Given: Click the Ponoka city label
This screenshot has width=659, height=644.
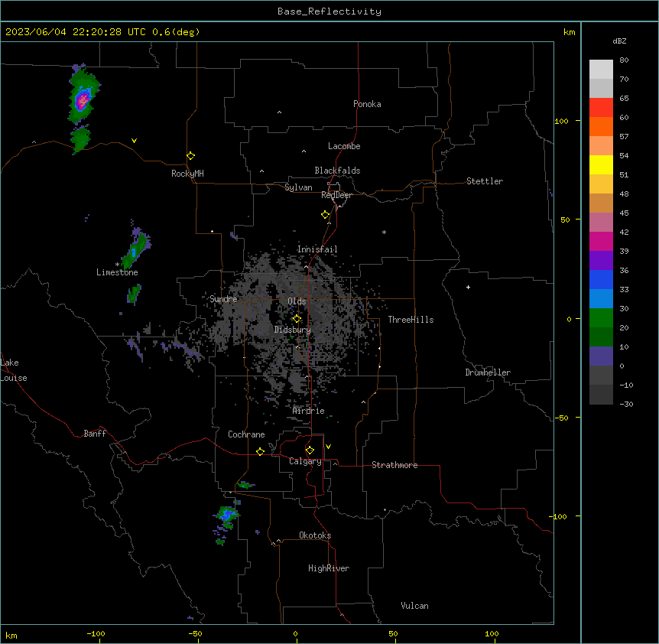Looking at the screenshot, I should [x=367, y=104].
